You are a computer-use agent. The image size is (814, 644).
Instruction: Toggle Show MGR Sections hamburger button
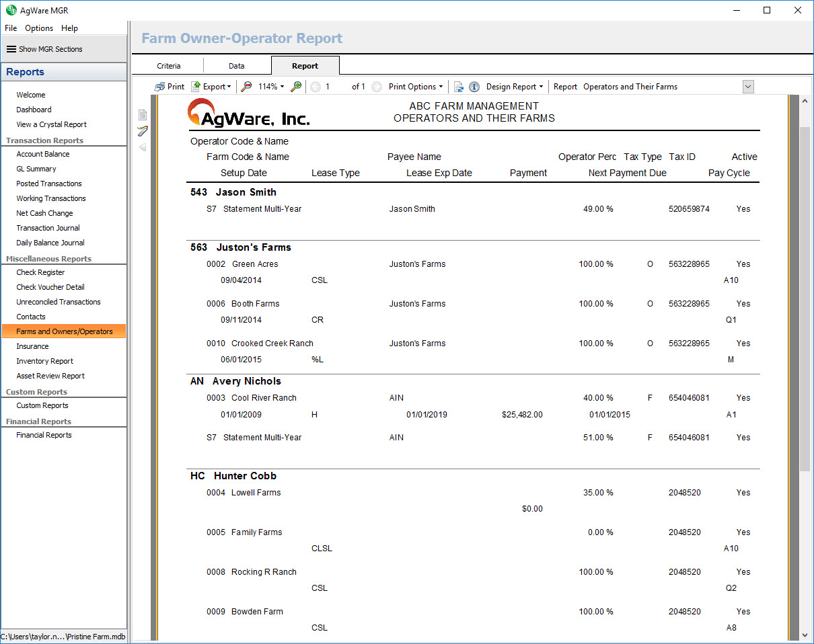[11, 49]
